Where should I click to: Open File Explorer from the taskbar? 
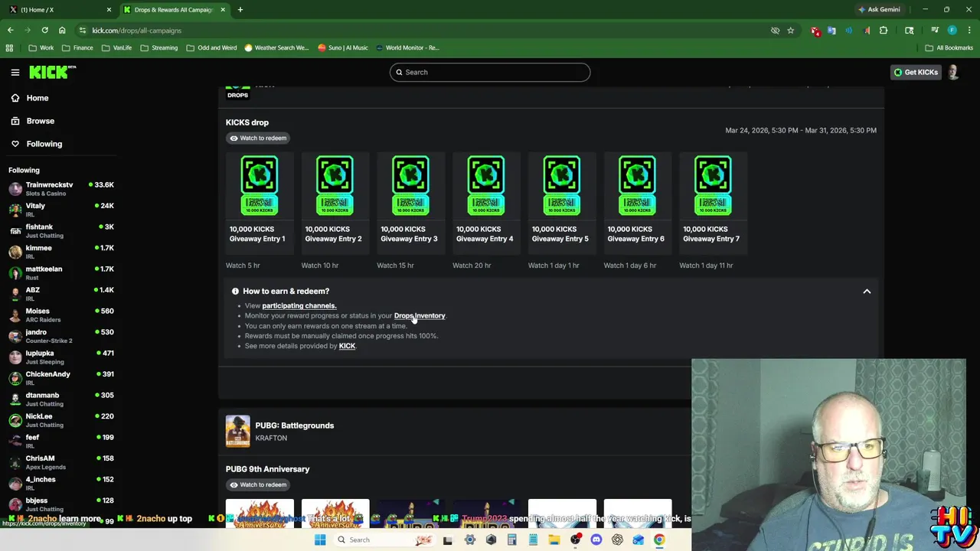pyautogui.click(x=554, y=540)
